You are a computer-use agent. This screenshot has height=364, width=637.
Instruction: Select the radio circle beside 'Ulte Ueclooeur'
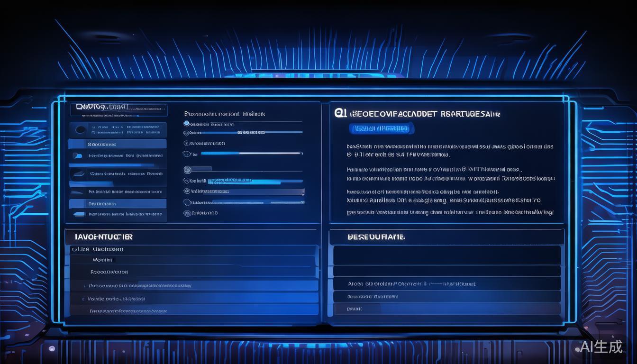point(74,249)
